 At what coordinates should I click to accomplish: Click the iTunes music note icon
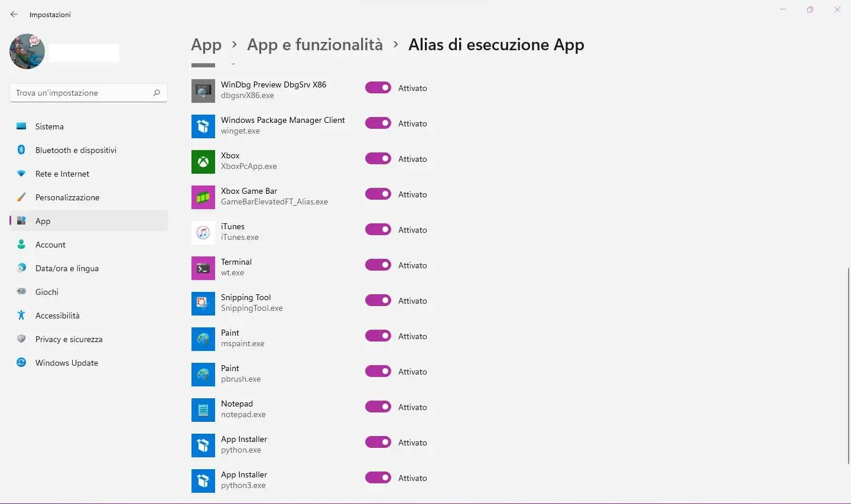(x=203, y=233)
